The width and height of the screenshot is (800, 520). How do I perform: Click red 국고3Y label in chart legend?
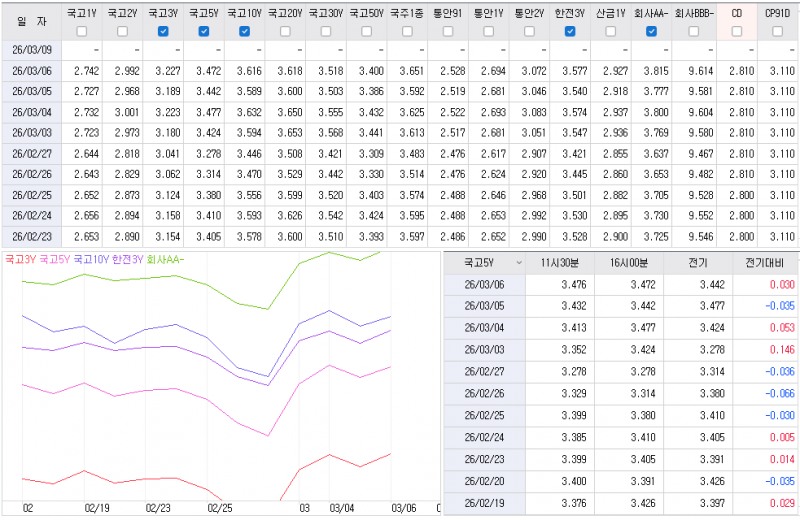(19, 259)
